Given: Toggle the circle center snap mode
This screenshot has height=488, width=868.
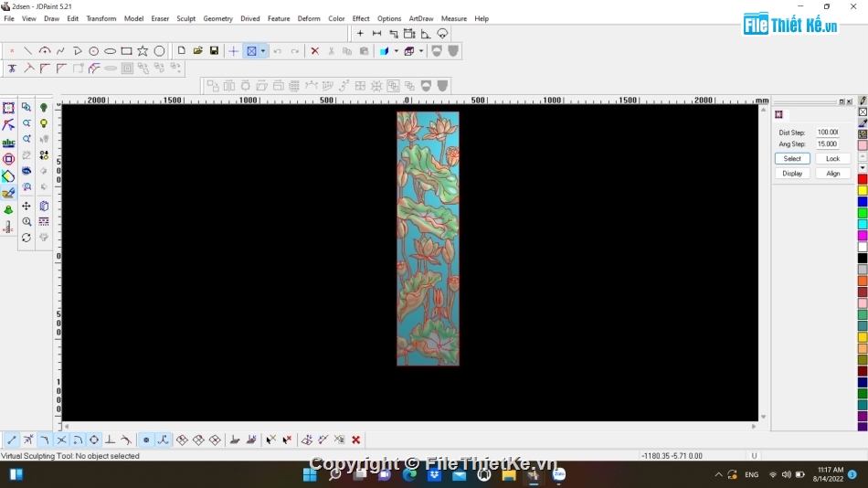Looking at the screenshot, I should coord(94,440).
